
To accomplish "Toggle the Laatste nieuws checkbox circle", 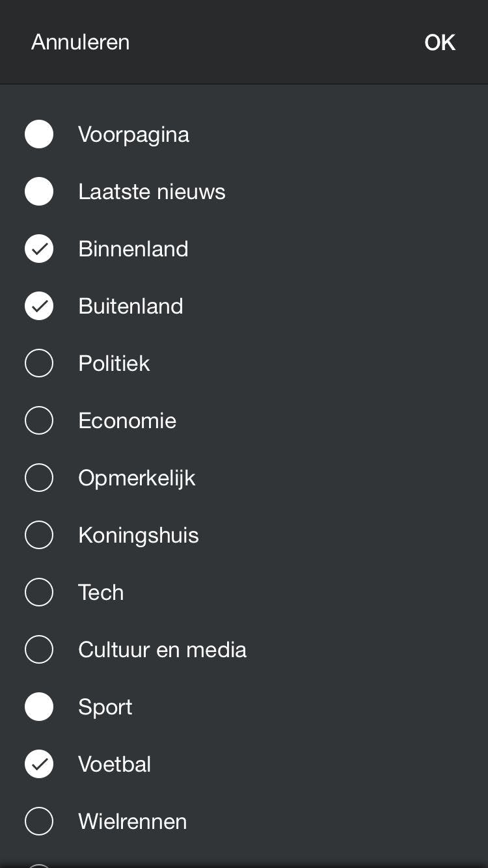I will tap(39, 192).
